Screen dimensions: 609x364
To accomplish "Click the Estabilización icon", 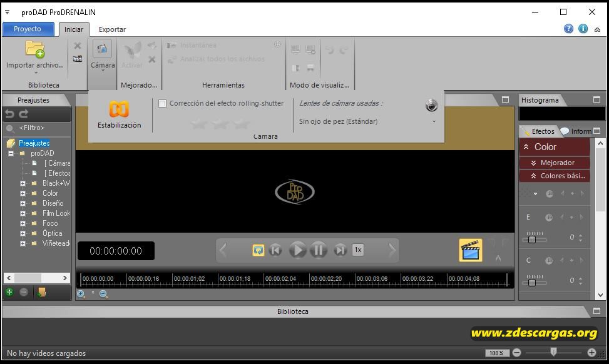I will click(x=119, y=109).
